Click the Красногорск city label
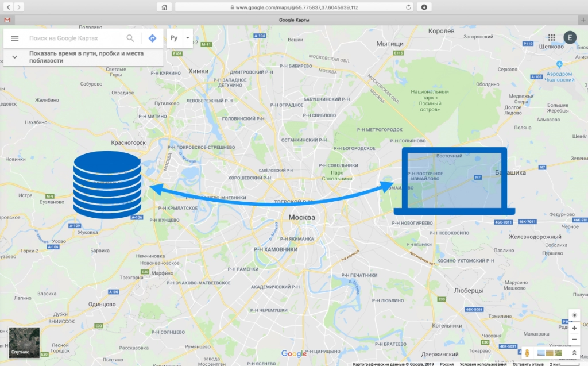 pos(128,142)
